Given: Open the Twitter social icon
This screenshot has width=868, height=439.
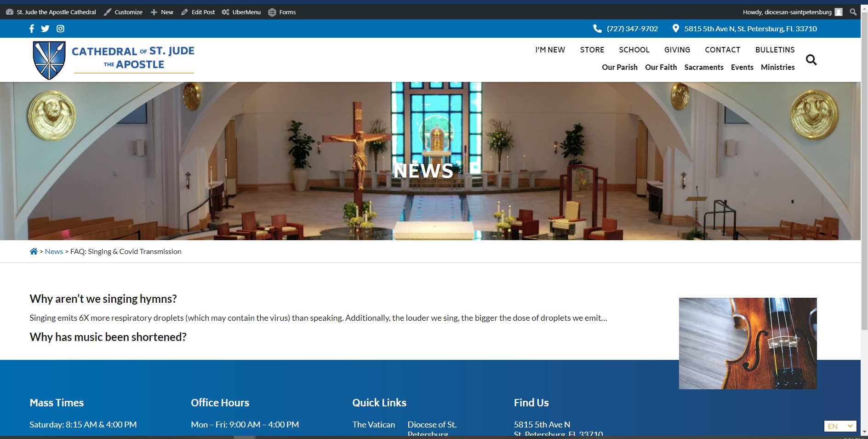Looking at the screenshot, I should [x=45, y=29].
